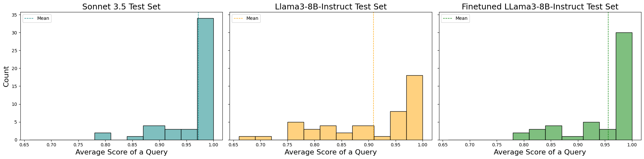Viewport: 644px width, 159px height.
Task: Click the tallest orange histogram bar
Action: [414, 107]
